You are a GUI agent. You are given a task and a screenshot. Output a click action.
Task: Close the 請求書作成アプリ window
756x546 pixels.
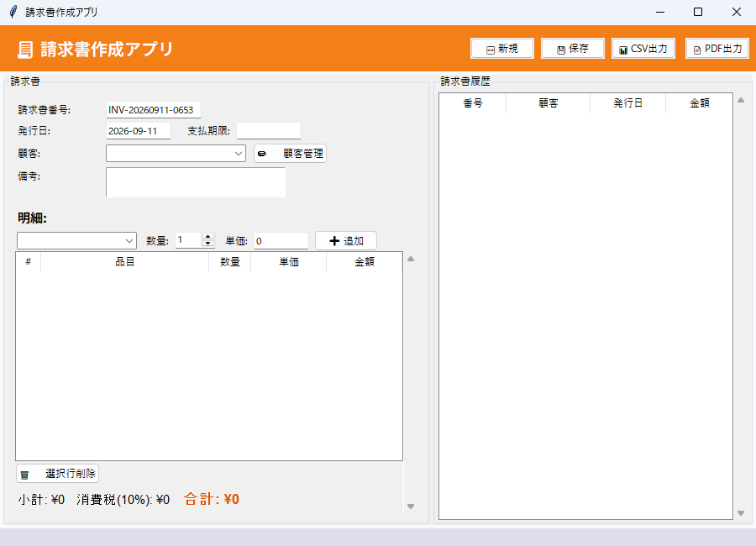[x=736, y=12]
